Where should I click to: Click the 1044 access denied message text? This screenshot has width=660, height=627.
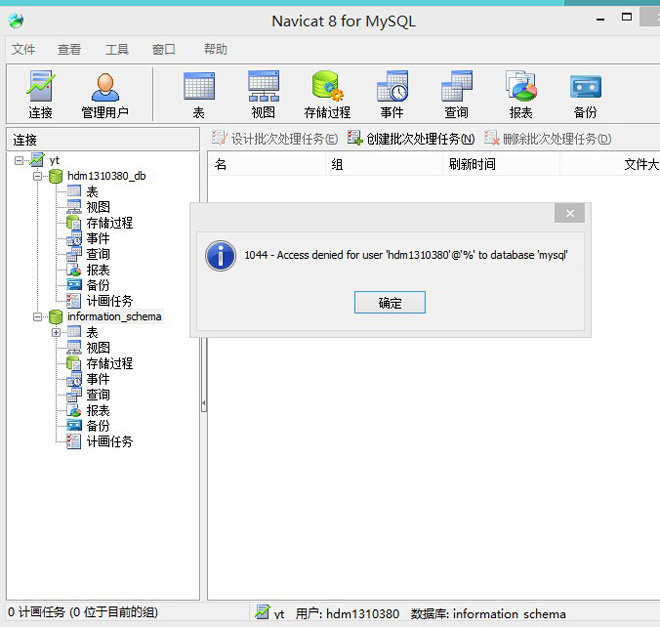[x=406, y=255]
